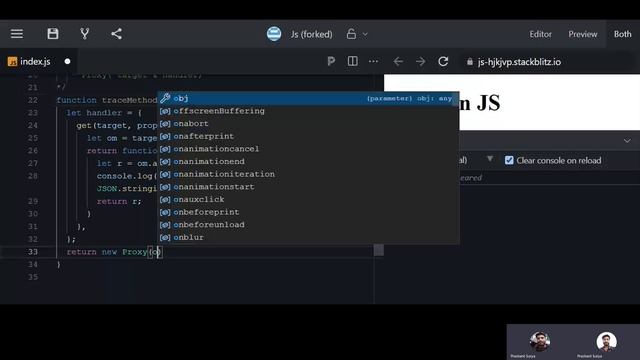This screenshot has width=640, height=360.
Task: Click variable icon beside onabort
Action: point(165,124)
